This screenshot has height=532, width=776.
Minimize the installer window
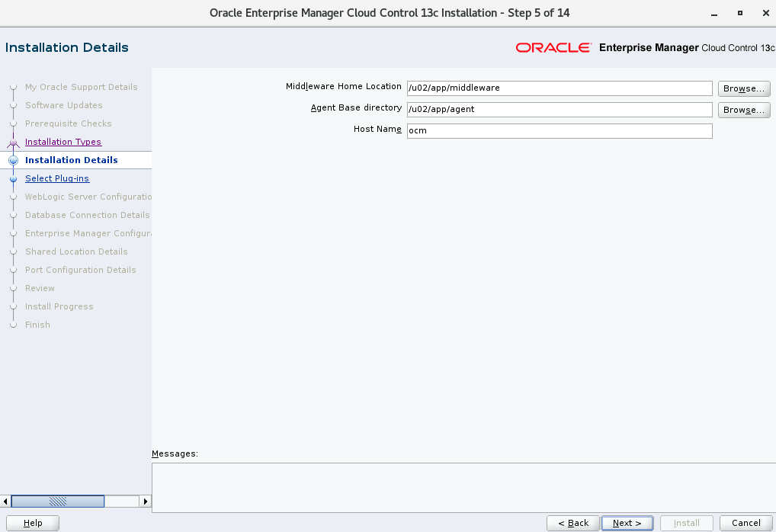[x=714, y=14]
